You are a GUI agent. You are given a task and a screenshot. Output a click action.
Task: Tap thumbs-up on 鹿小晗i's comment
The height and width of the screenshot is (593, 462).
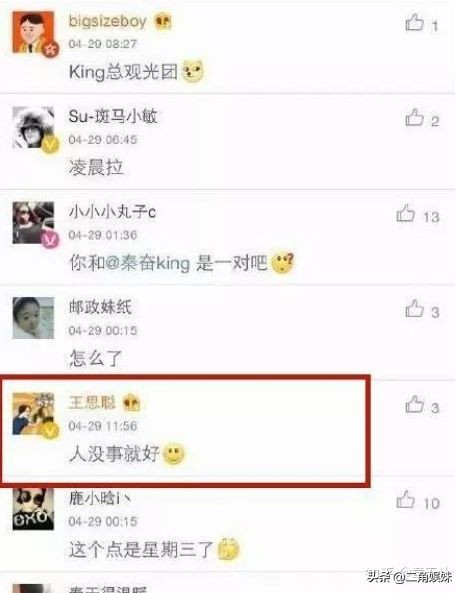[x=406, y=500]
